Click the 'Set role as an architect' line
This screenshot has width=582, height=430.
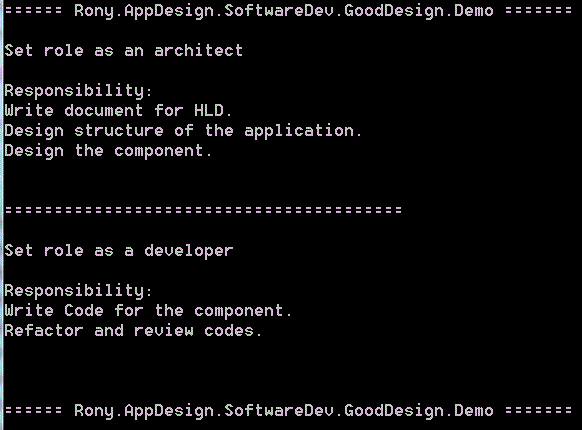pyautogui.click(x=124, y=51)
